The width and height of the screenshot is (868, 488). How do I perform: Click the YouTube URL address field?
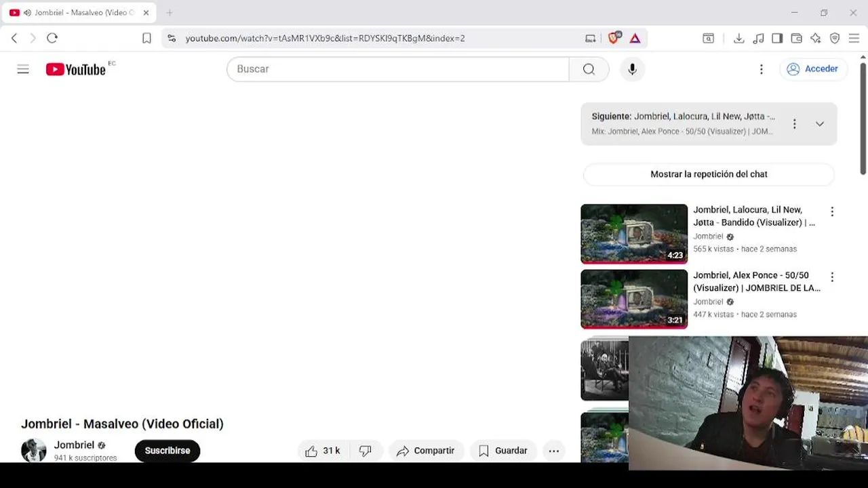[x=325, y=38]
